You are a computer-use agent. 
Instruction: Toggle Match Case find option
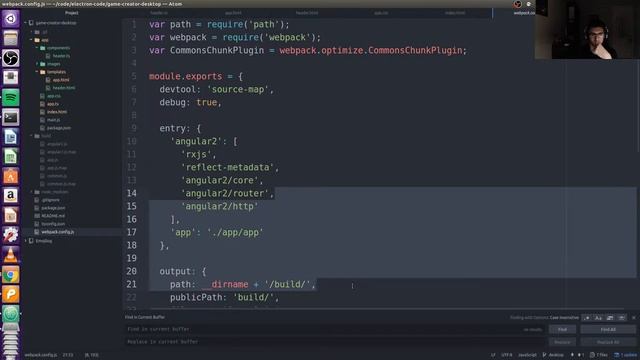pyautogui.click(x=598, y=318)
